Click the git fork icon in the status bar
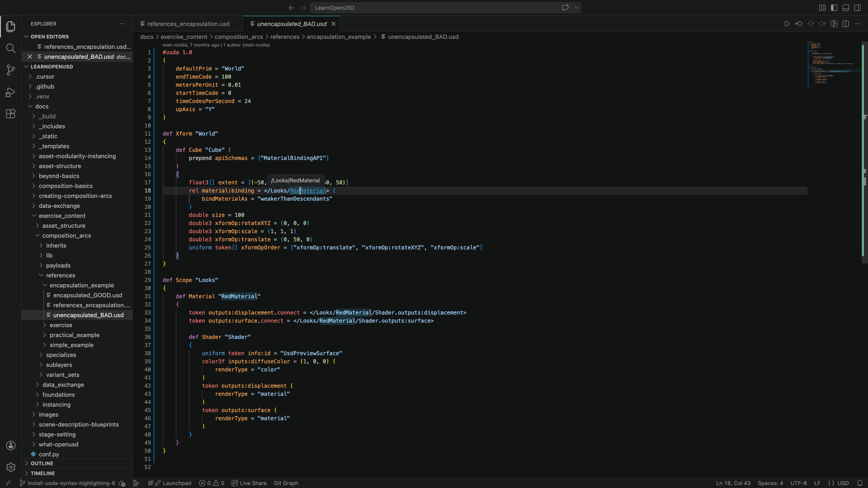The image size is (868, 488). tap(136, 483)
